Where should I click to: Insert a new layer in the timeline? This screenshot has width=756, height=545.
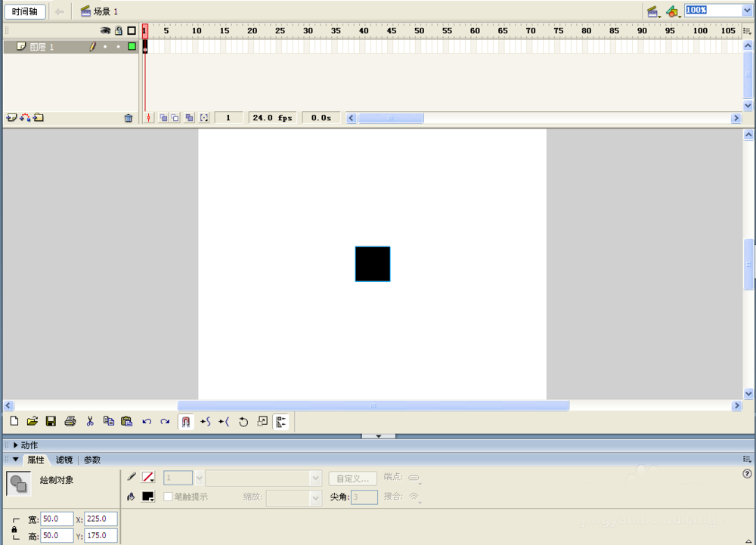pyautogui.click(x=11, y=118)
